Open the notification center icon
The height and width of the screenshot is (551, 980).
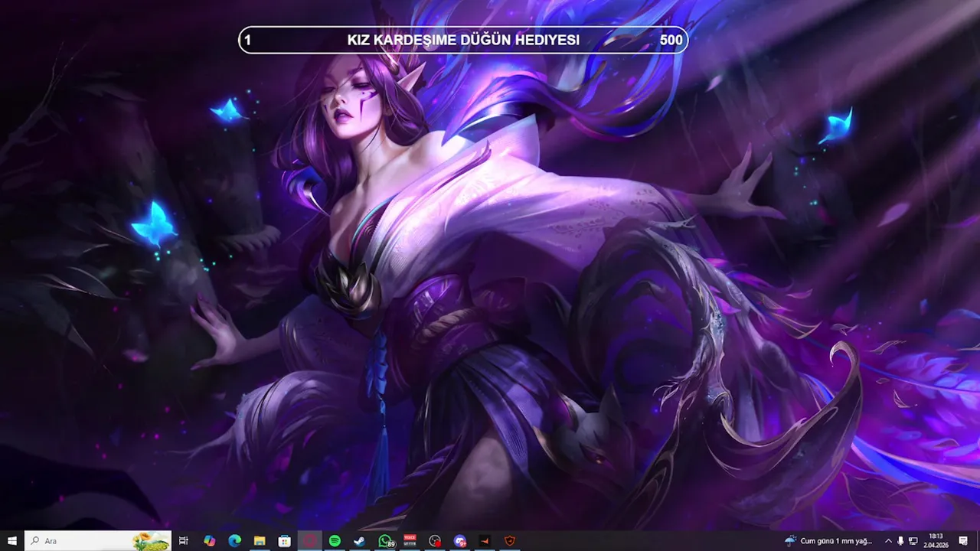pos(963,540)
